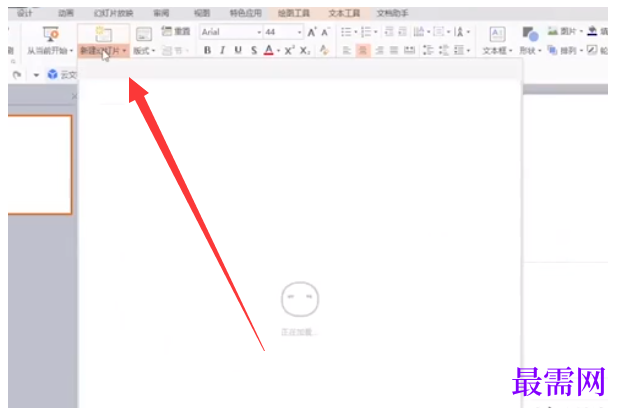Select the 视图 tab
Viewport: 624px width, 413px height.
click(202, 13)
